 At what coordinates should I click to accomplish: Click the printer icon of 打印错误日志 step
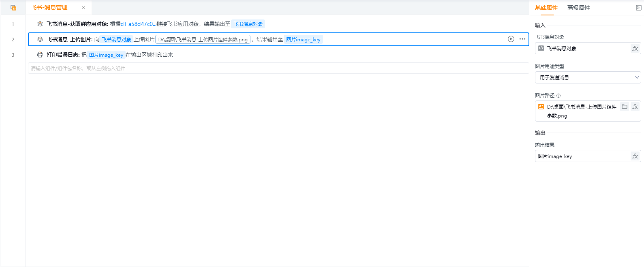(x=40, y=55)
